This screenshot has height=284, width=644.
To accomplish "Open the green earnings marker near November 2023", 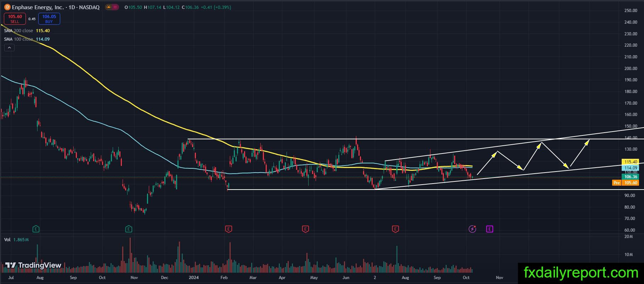I will pos(129,229).
